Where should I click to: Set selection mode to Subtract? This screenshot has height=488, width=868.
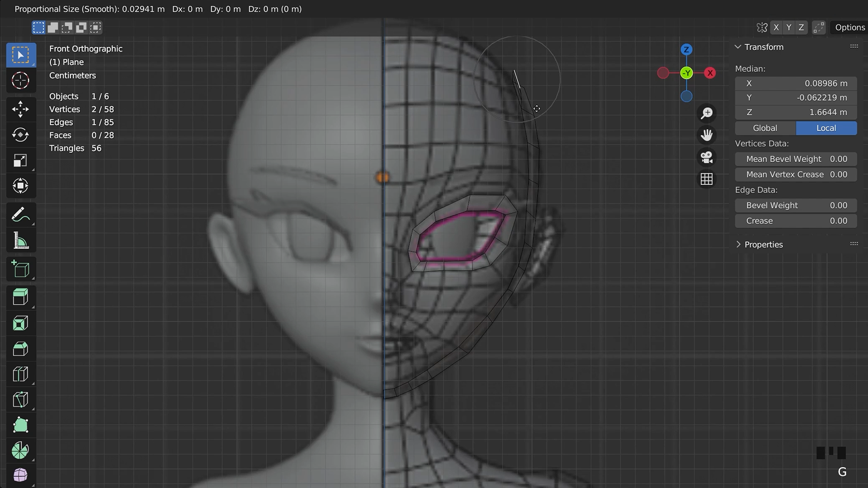pos(67,28)
